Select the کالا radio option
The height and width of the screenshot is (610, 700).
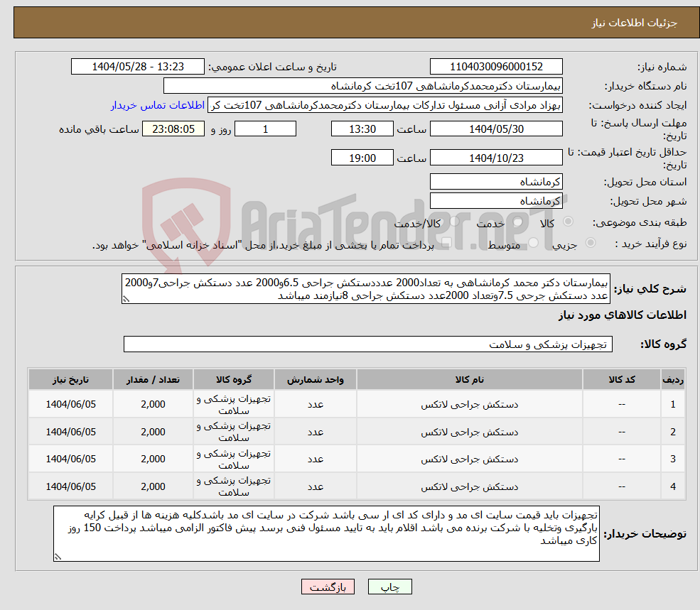[568, 222]
